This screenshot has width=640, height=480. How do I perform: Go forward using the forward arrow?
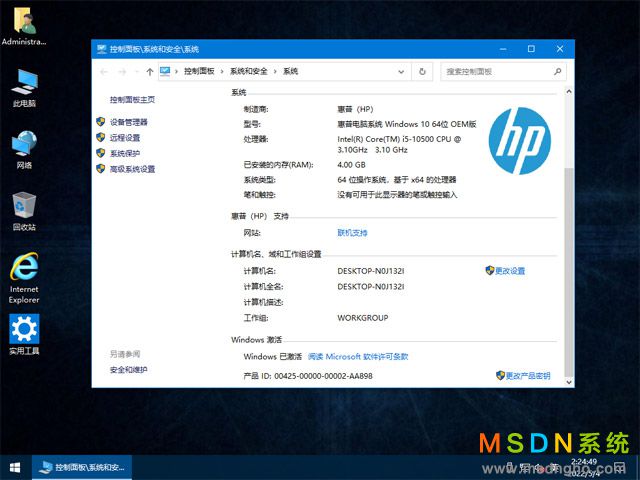point(122,72)
